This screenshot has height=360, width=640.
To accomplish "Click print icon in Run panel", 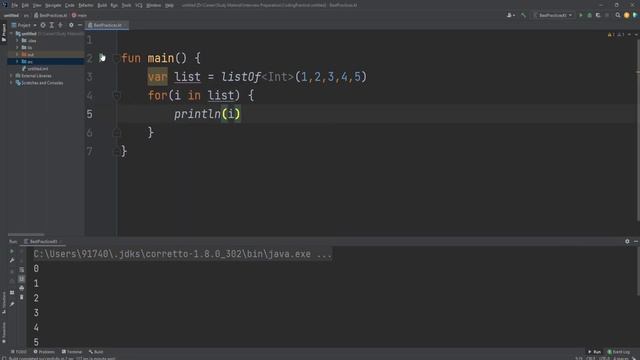I will (22, 288).
